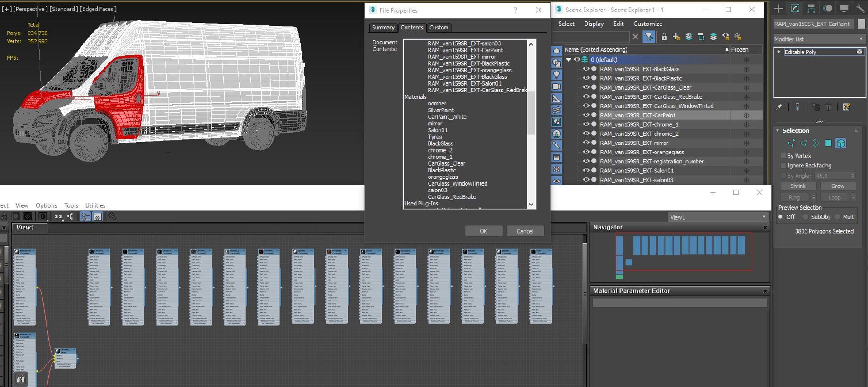Hide RAM_van159SR_EXT-mirror via its eye icon
The image size is (868, 387).
pyautogui.click(x=586, y=143)
